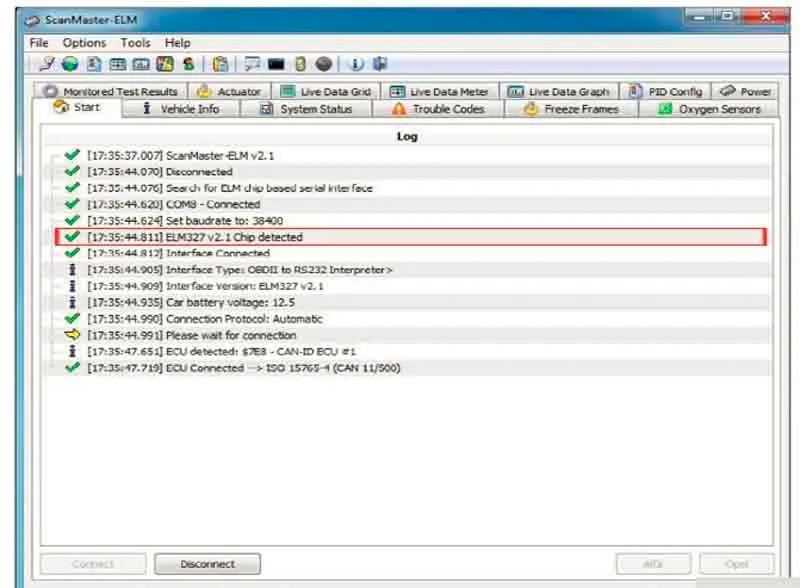
Task: Switch to the Power tab
Action: [745, 91]
